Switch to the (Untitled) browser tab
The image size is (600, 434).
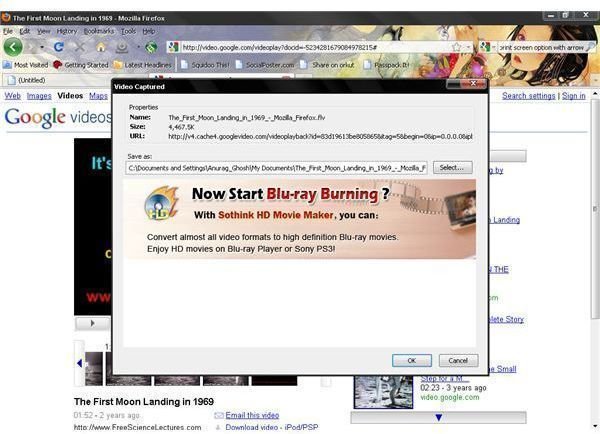57,80
